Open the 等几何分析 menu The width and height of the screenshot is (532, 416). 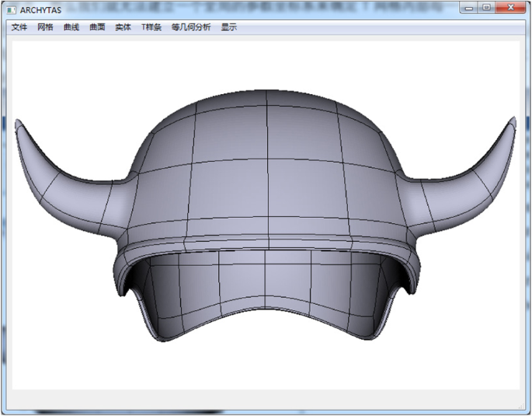click(190, 27)
